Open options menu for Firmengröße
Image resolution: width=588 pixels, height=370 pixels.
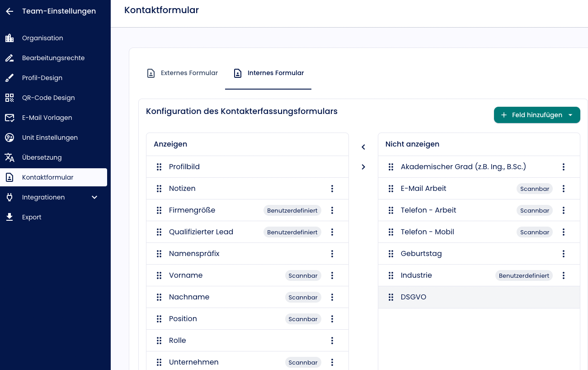[332, 210]
